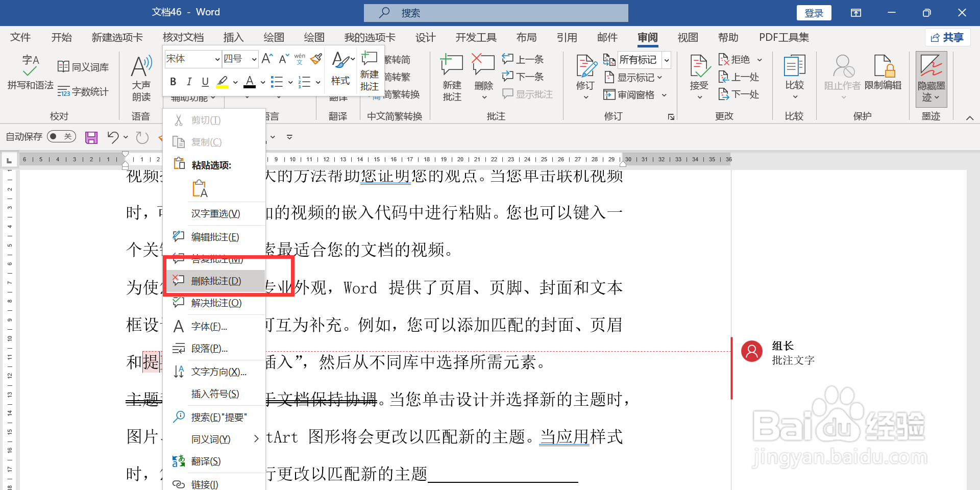The width and height of the screenshot is (980, 490).
Task: Click the tab selector at the ruler corner
Action: click(x=9, y=160)
